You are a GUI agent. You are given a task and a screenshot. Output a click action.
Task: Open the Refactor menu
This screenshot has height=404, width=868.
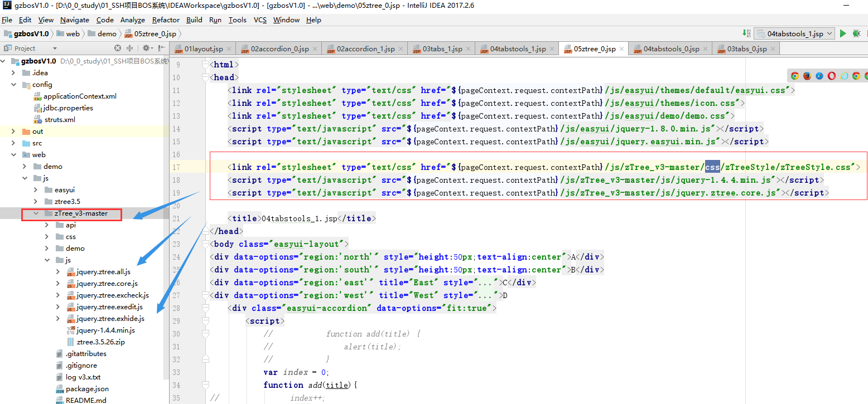[x=166, y=20]
